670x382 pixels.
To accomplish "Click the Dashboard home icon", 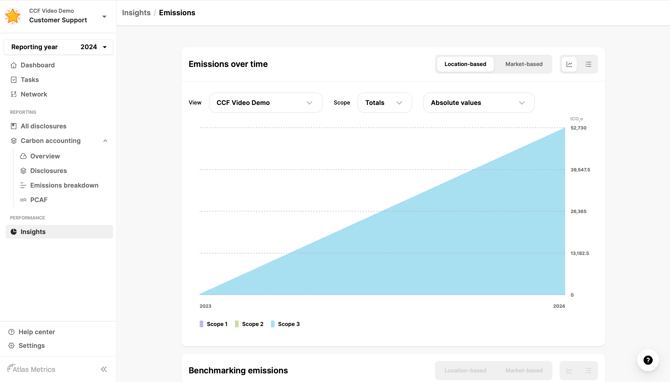I will [x=14, y=65].
